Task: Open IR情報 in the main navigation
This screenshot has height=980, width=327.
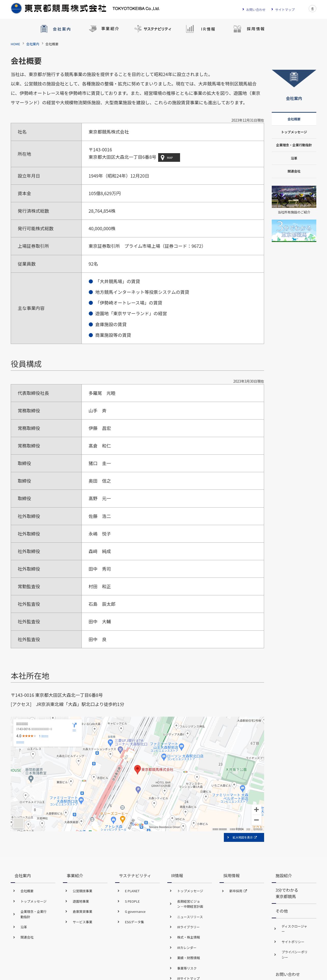Action: point(201,29)
